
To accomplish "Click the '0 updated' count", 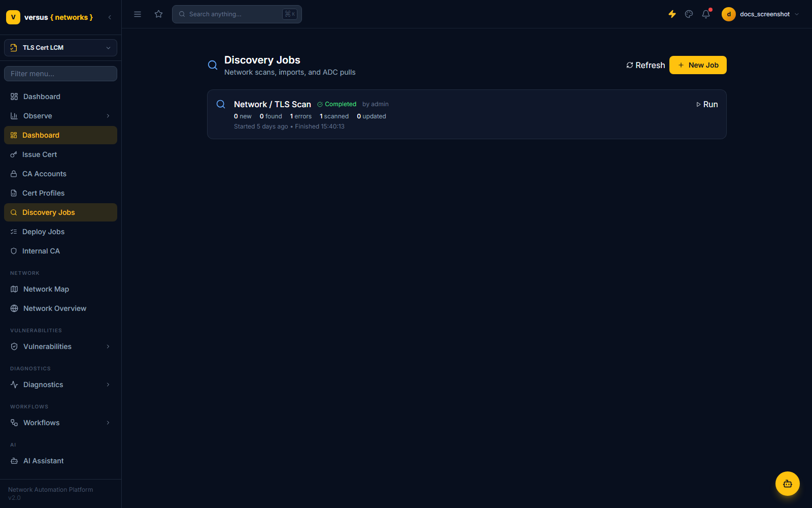I will point(371,116).
